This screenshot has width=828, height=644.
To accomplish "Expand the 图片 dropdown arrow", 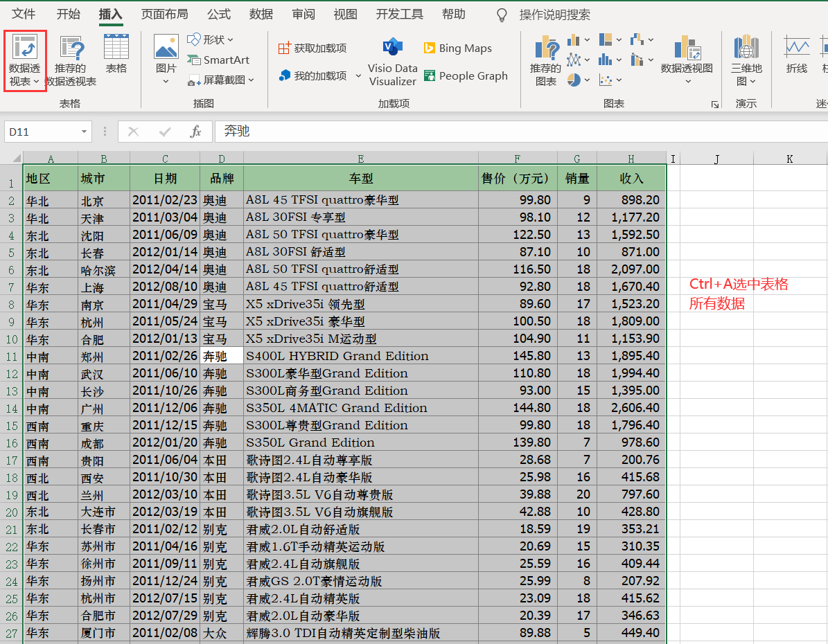I will point(166,81).
